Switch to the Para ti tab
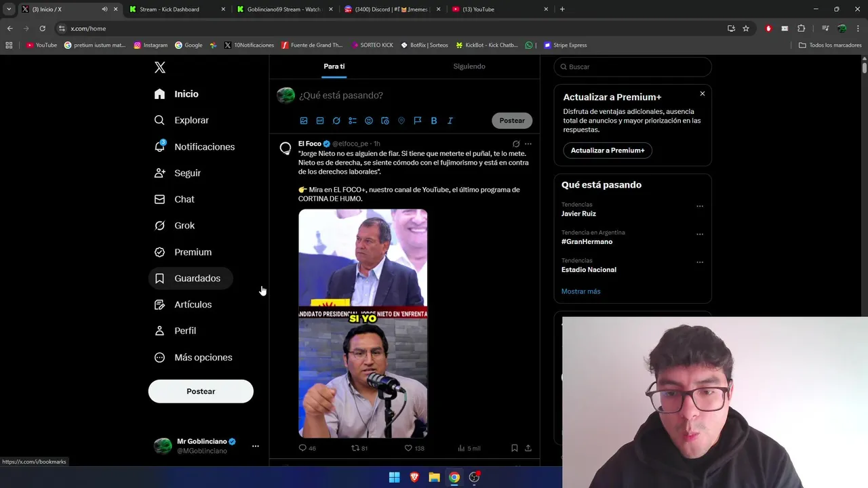Viewport: 868px width, 488px height. (x=334, y=66)
